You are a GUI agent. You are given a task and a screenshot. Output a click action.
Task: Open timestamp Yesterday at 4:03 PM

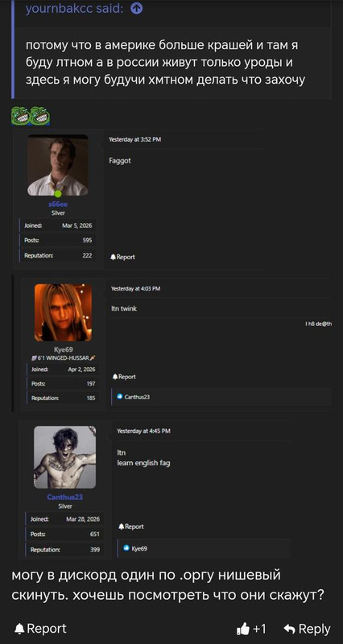click(135, 289)
